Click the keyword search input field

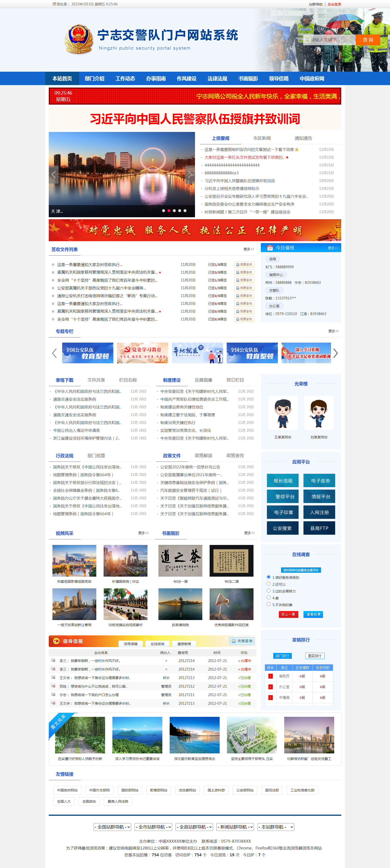329,40
